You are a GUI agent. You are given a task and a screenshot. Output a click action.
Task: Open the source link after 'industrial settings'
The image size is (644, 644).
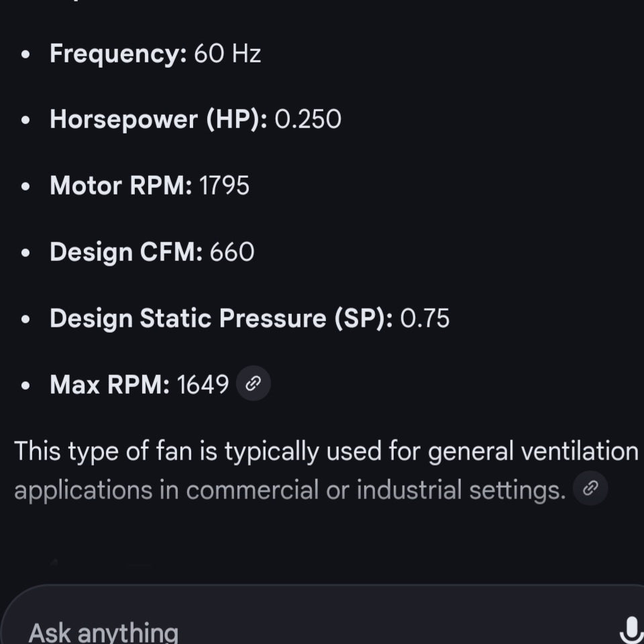(x=590, y=489)
